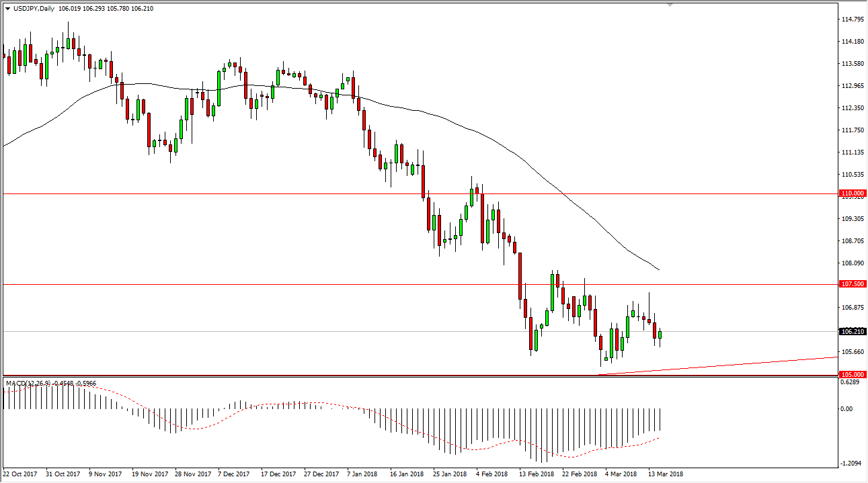This screenshot has height=483, width=868.
Task: Click the 7 Jan 2018 date label
Action: (361, 474)
